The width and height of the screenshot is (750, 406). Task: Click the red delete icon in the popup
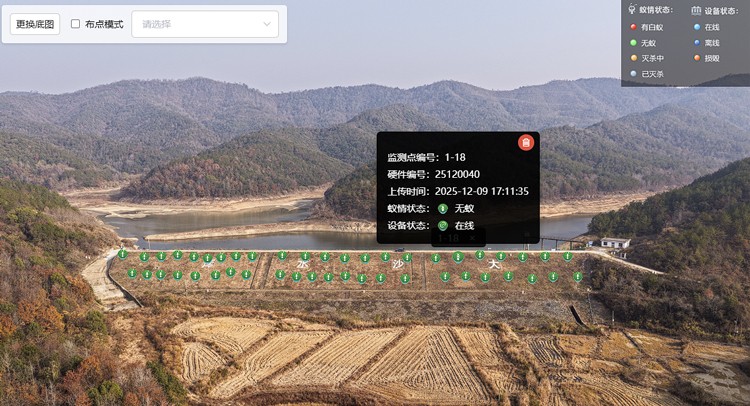526,143
